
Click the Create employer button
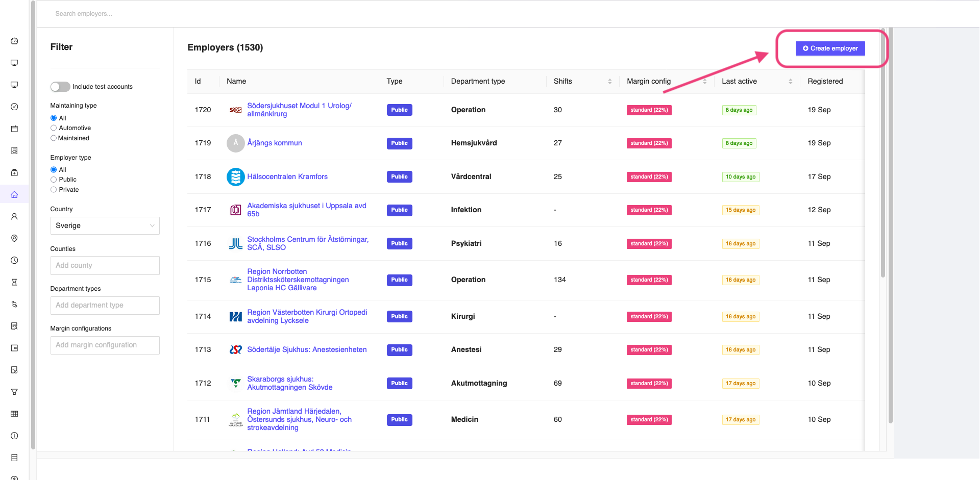pos(829,48)
